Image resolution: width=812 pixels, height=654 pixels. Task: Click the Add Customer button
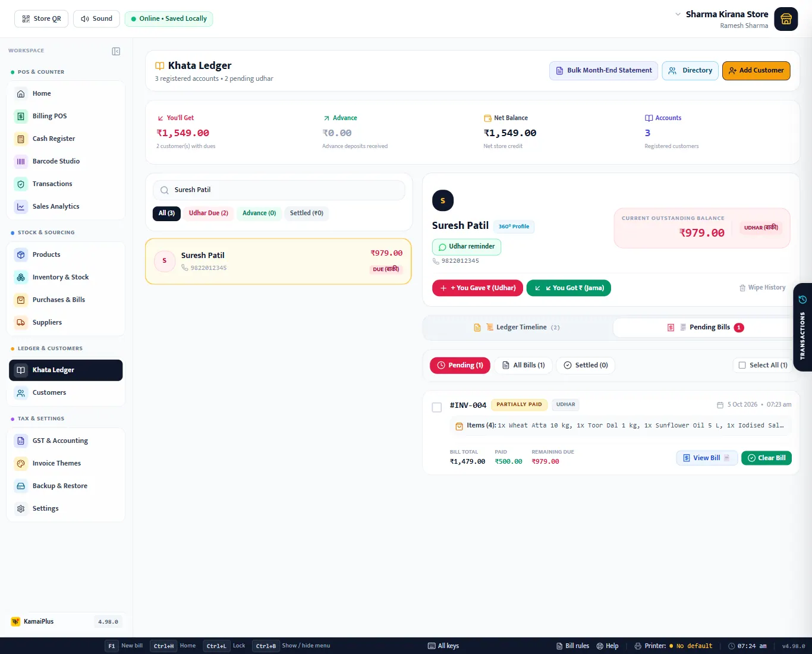(x=756, y=70)
